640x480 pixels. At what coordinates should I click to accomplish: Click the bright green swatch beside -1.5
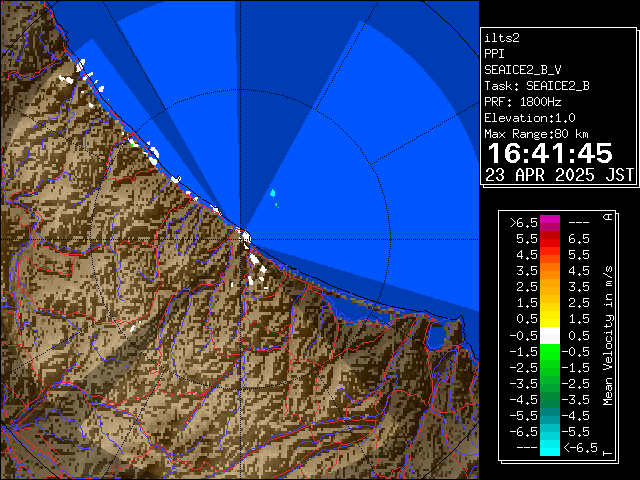550,352
